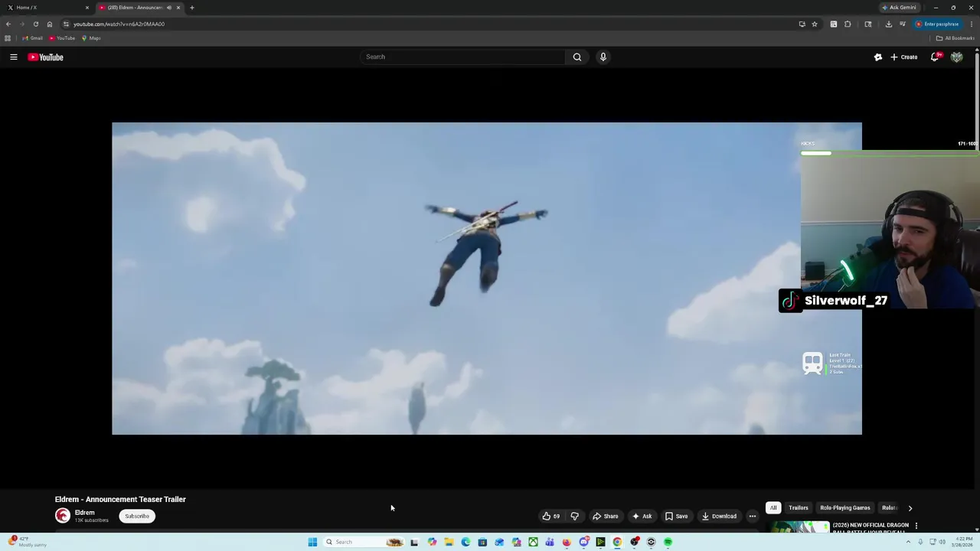The image size is (980, 551).
Task: Click the Create button in YouTube header
Action: (903, 57)
